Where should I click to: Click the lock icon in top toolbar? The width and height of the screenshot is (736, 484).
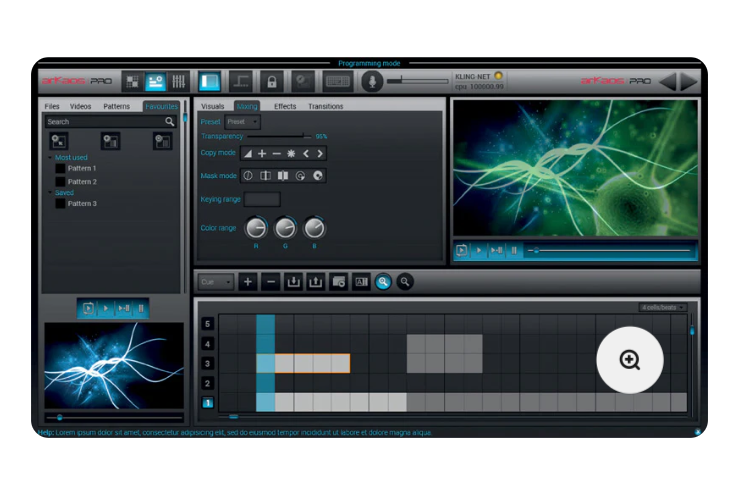(x=271, y=81)
